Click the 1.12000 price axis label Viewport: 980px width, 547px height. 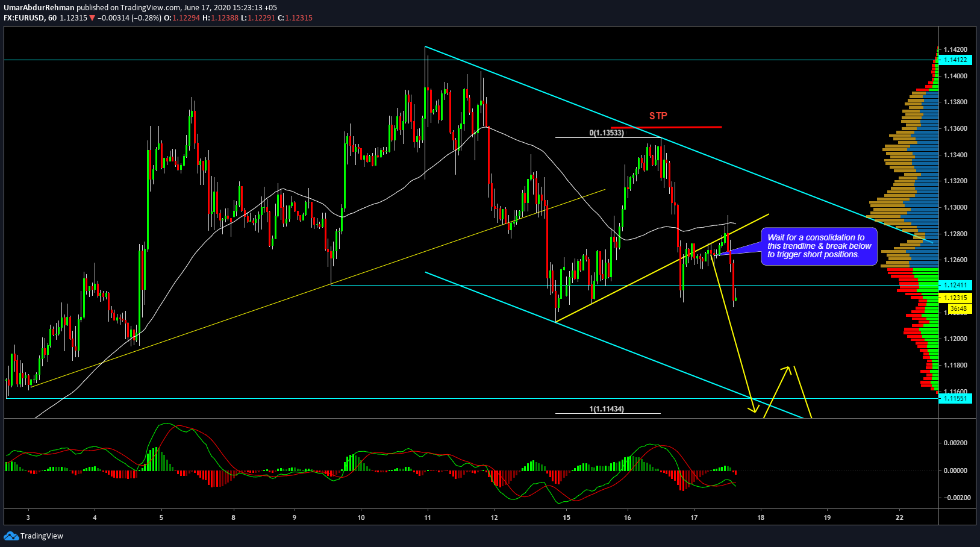(955, 339)
